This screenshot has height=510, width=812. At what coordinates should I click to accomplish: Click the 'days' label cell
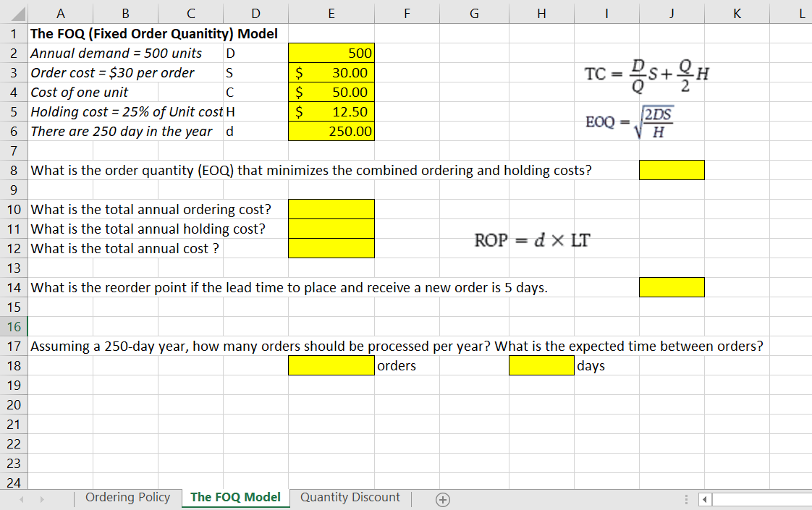coord(591,365)
